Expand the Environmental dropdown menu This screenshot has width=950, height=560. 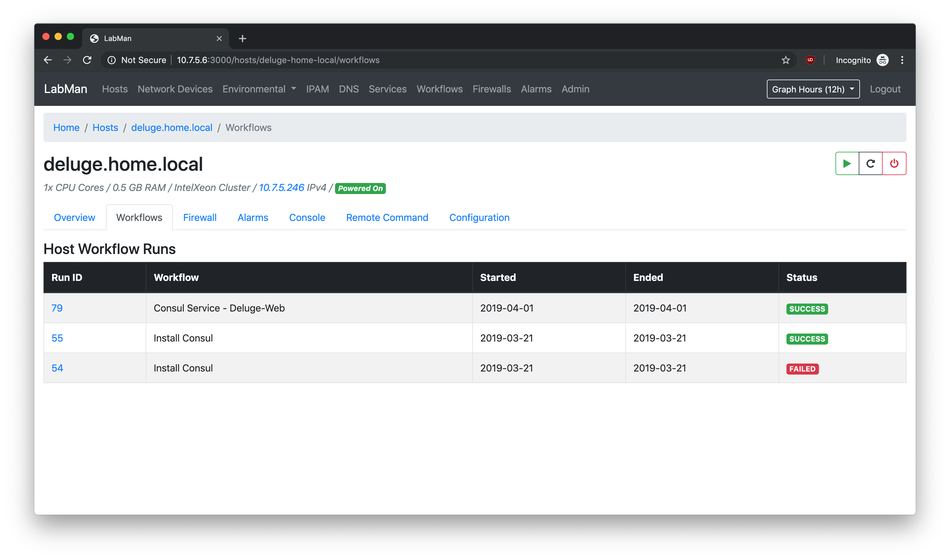coord(259,89)
